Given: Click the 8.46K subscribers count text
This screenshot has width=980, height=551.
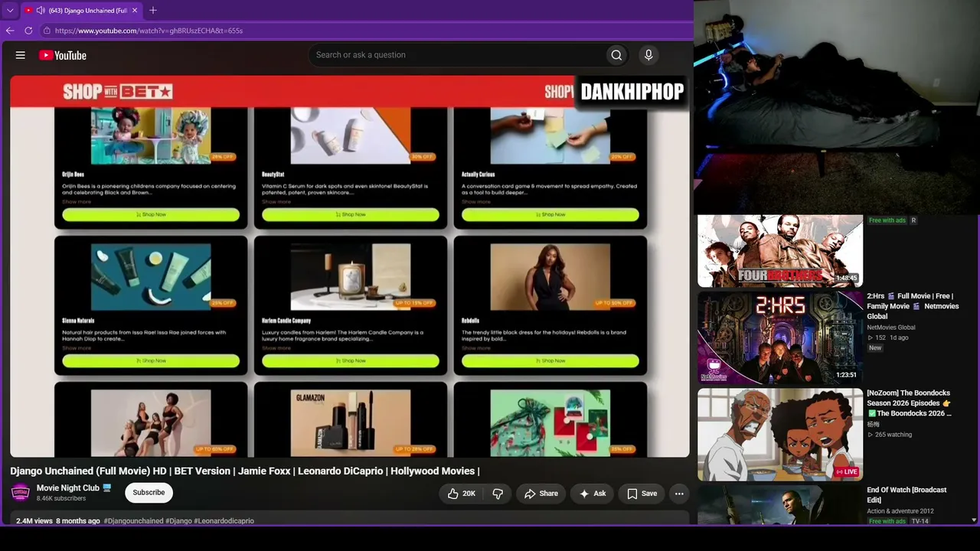Looking at the screenshot, I should click(x=61, y=499).
